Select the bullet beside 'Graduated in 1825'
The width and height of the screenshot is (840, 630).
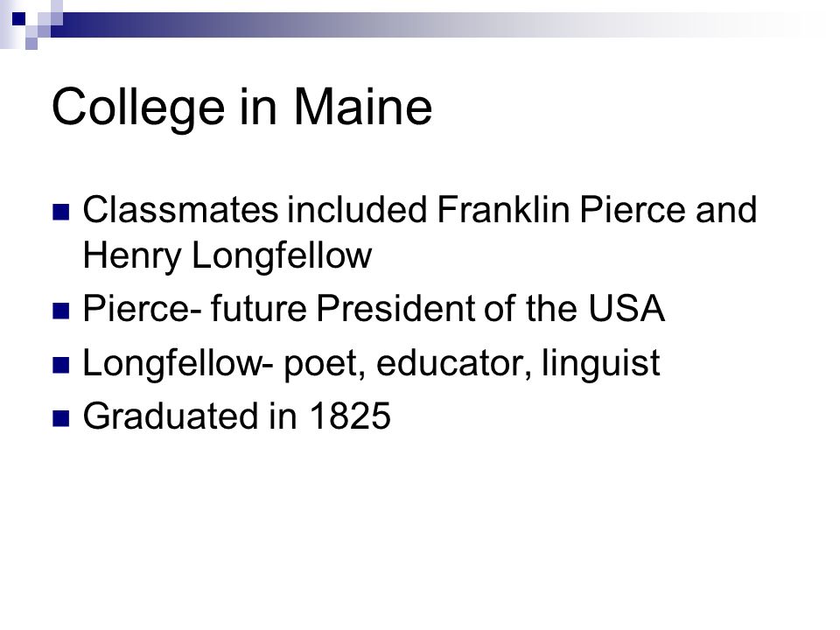[61, 418]
